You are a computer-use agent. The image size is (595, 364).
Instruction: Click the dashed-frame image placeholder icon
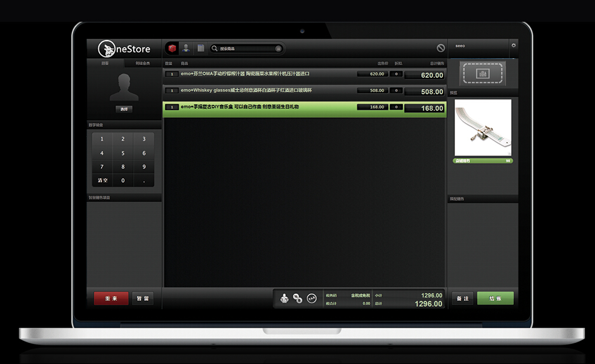[482, 73]
